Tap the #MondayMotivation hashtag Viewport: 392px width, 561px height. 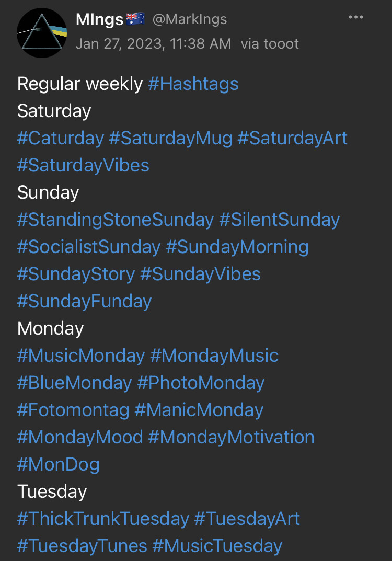(231, 437)
